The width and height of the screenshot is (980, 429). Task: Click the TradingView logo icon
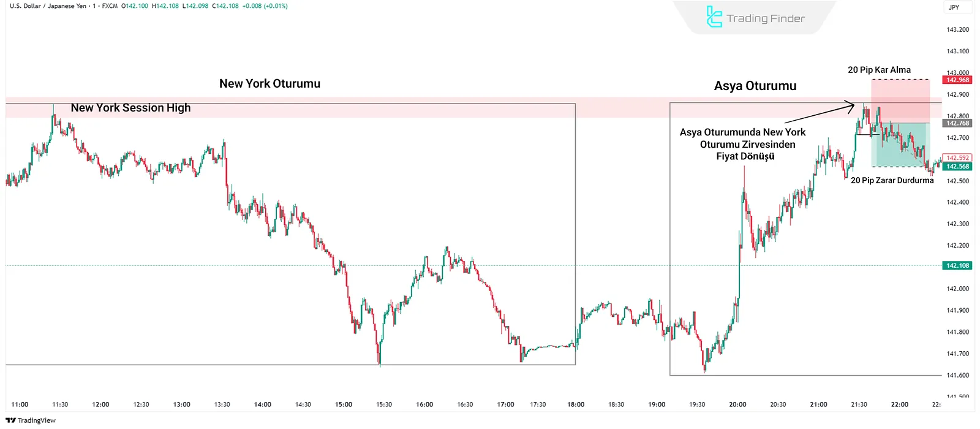10,420
